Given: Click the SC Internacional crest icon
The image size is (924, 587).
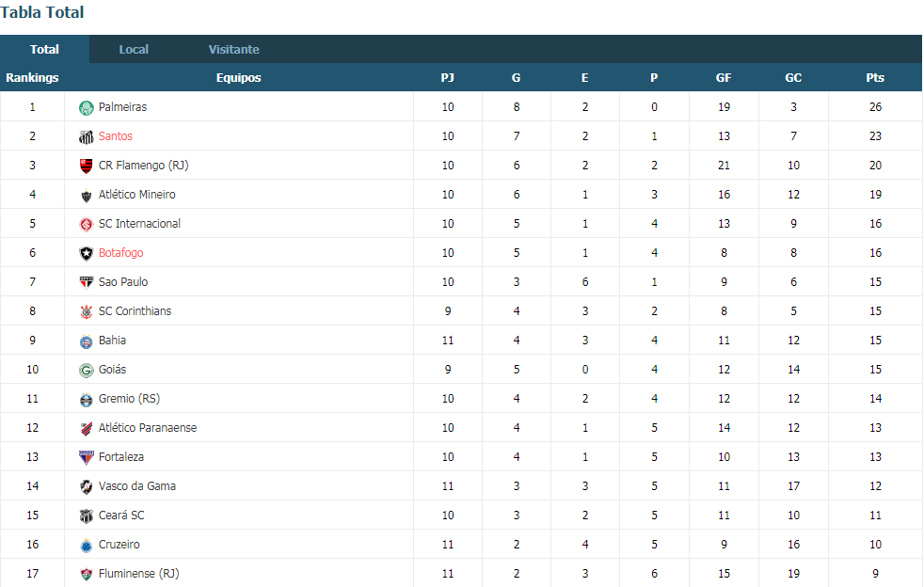Looking at the screenshot, I should 86,225.
